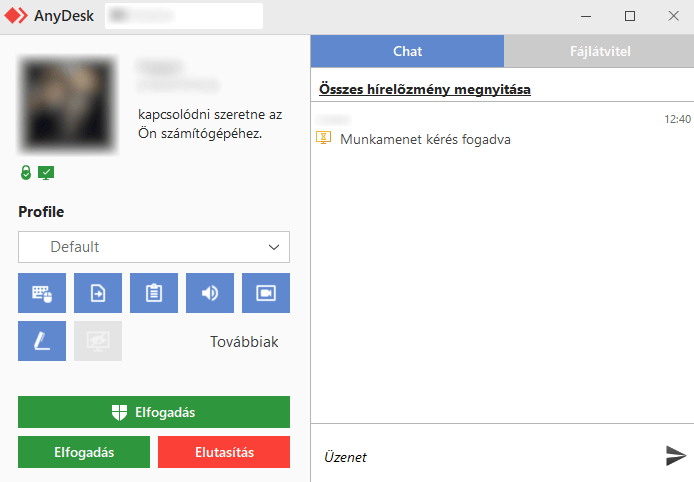Click the 12:40 message timestamp
The height and width of the screenshot is (482, 694).
point(677,119)
